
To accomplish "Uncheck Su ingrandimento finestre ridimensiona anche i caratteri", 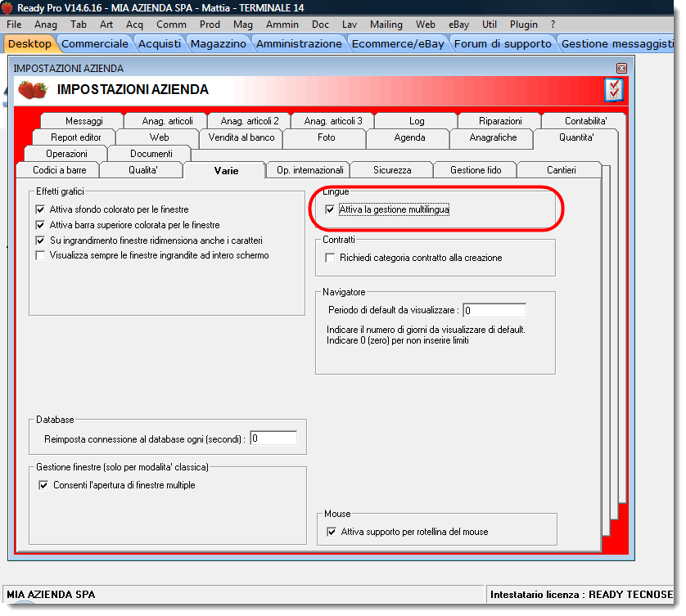I will 40,241.
